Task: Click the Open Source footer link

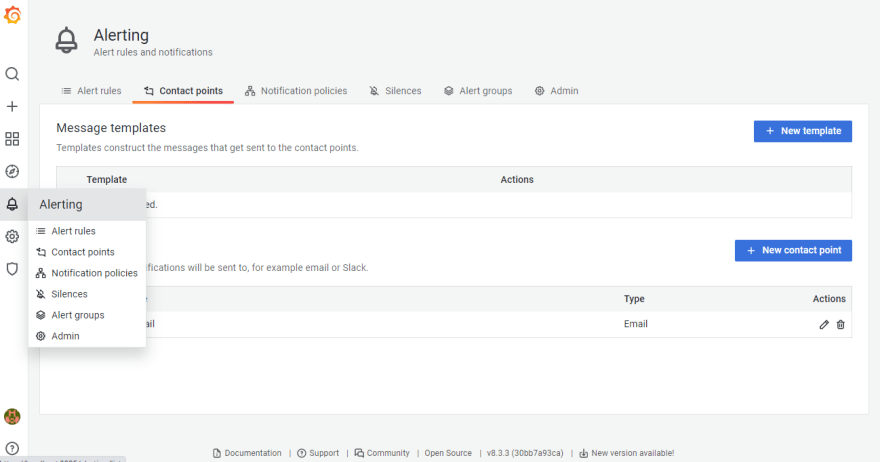Action: [x=448, y=453]
